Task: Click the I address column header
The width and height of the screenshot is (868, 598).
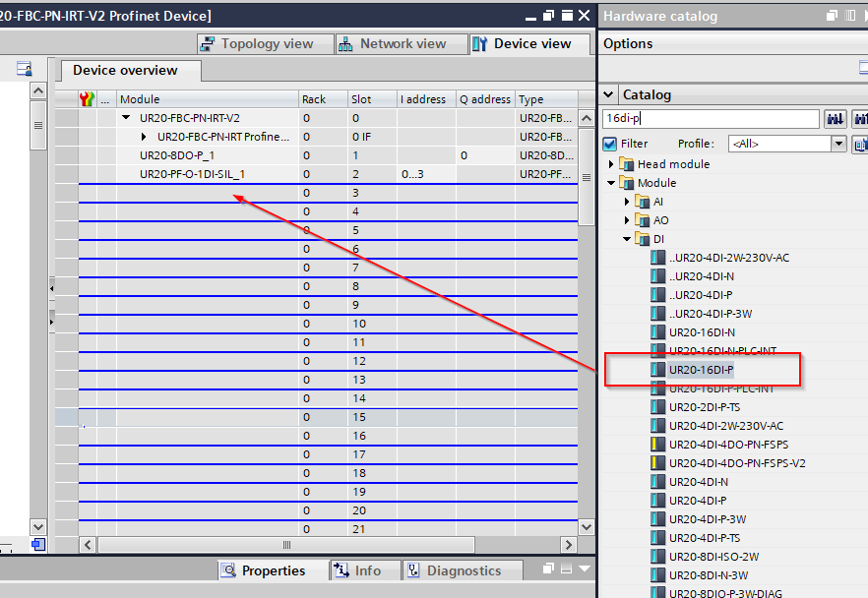Action: pyautogui.click(x=426, y=99)
